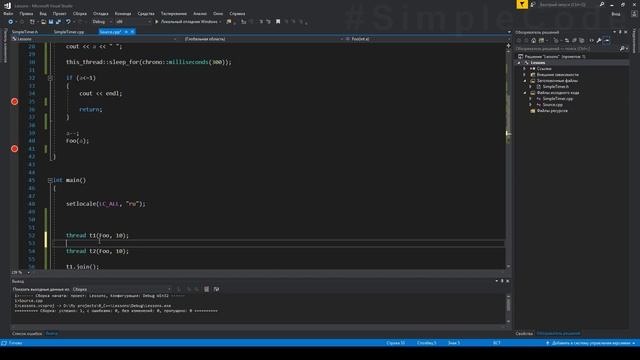Open the Сборка menu
This screenshot has width=640, height=360.
click(x=80, y=13)
